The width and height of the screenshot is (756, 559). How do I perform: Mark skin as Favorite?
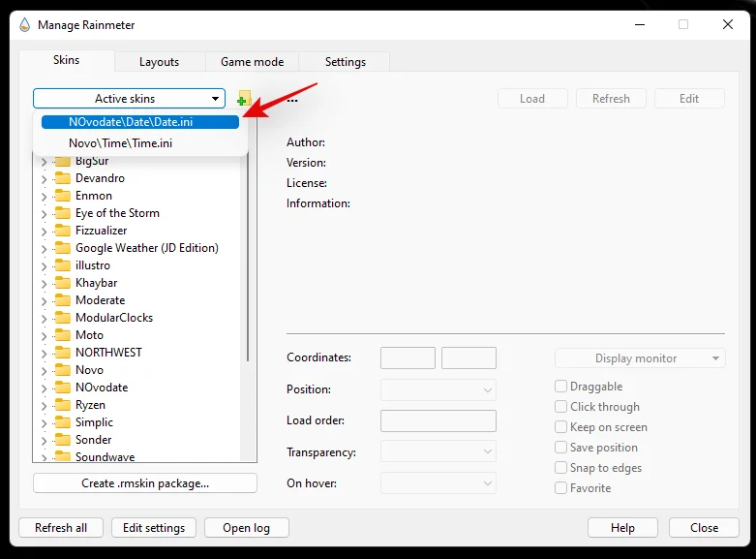pyautogui.click(x=560, y=487)
